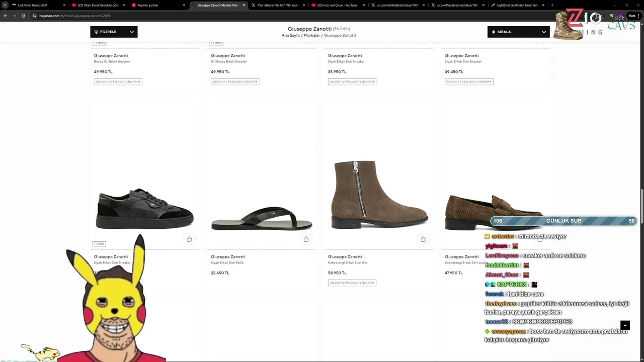The width and height of the screenshot is (644, 362).
Task: Click the bag icon under brown suede boot
Action: [x=423, y=239]
